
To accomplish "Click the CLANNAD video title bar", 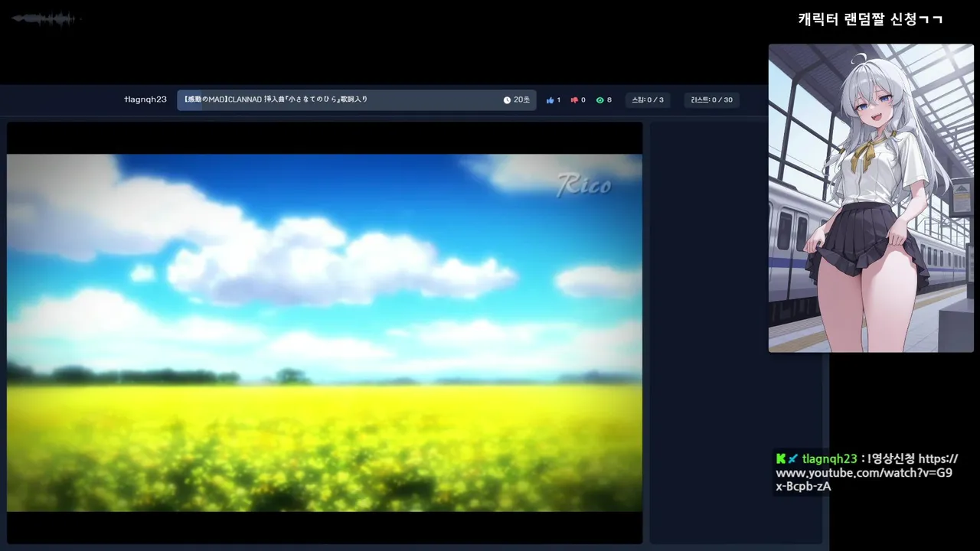I will (x=357, y=100).
